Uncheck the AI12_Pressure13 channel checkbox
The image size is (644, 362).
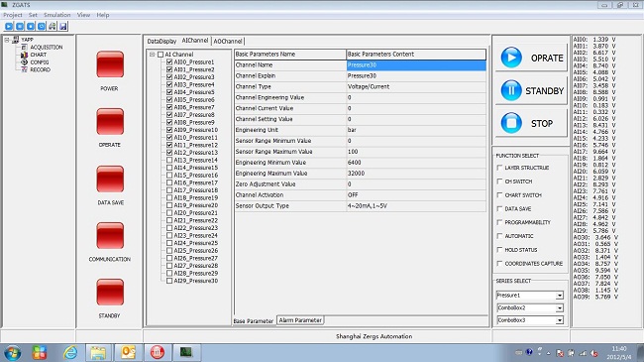click(169, 153)
